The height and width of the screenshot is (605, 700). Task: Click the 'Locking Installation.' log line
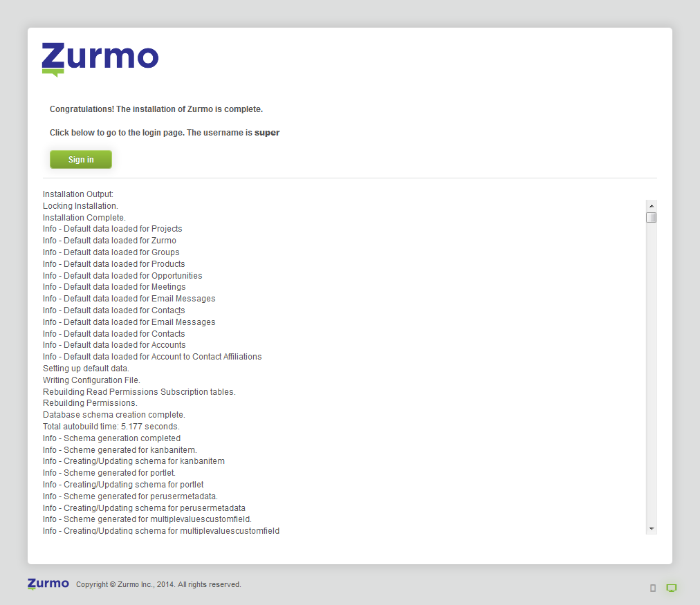[x=80, y=206]
